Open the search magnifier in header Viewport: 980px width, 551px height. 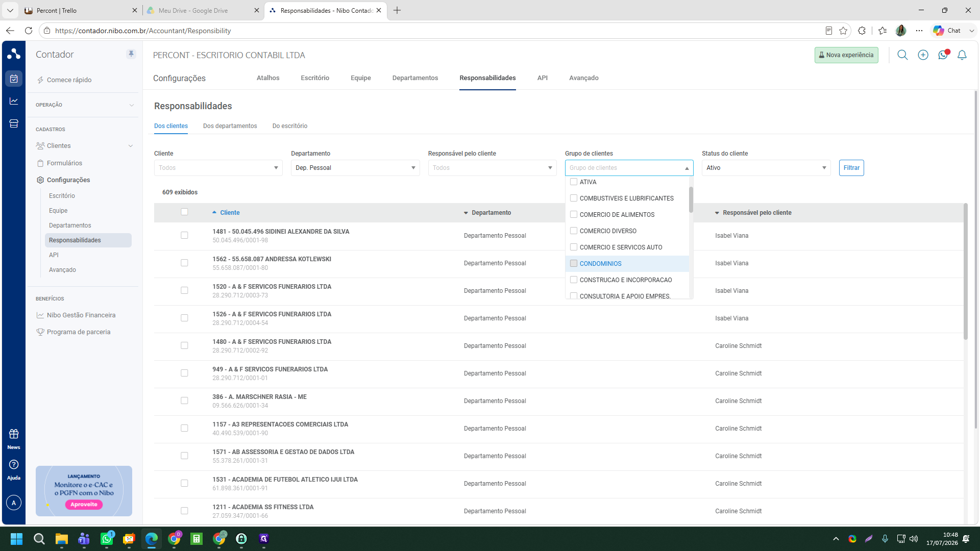(902, 55)
